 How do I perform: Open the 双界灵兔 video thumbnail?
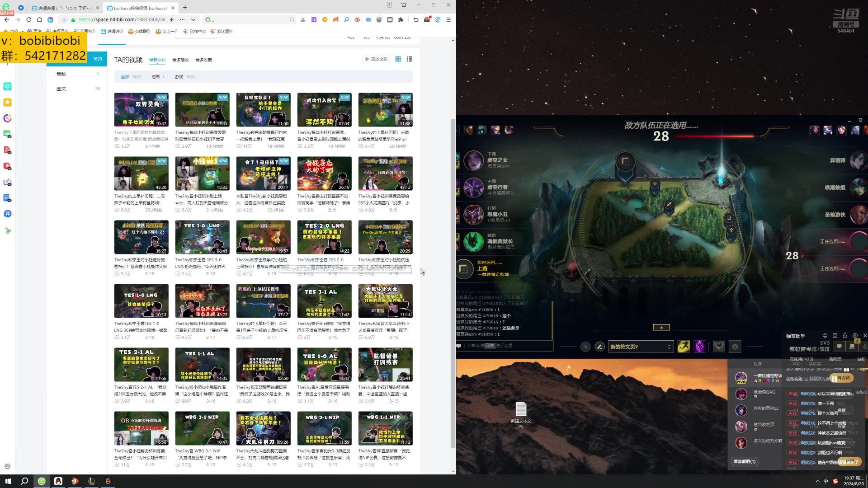coord(141,110)
